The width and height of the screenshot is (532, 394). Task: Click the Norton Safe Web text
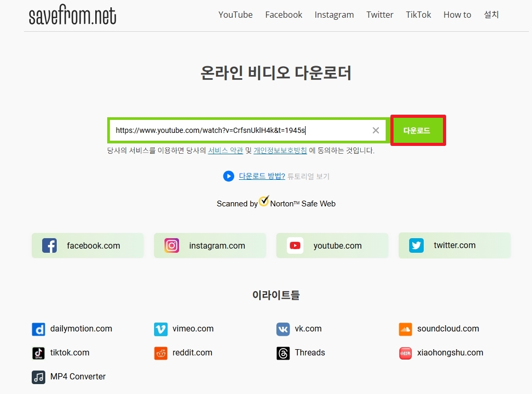pyautogui.click(x=302, y=203)
